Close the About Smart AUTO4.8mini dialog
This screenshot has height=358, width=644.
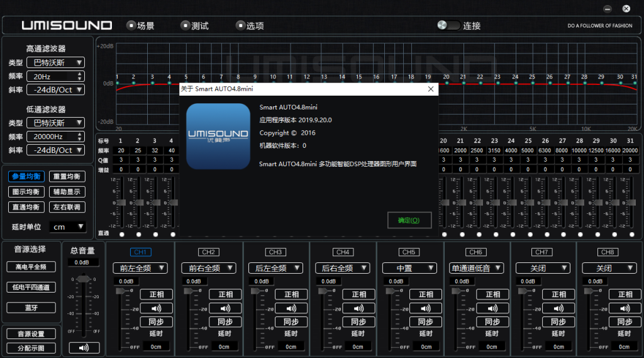pos(430,89)
